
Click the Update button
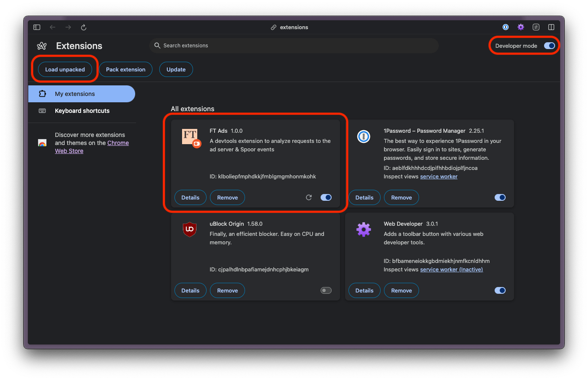(x=176, y=69)
